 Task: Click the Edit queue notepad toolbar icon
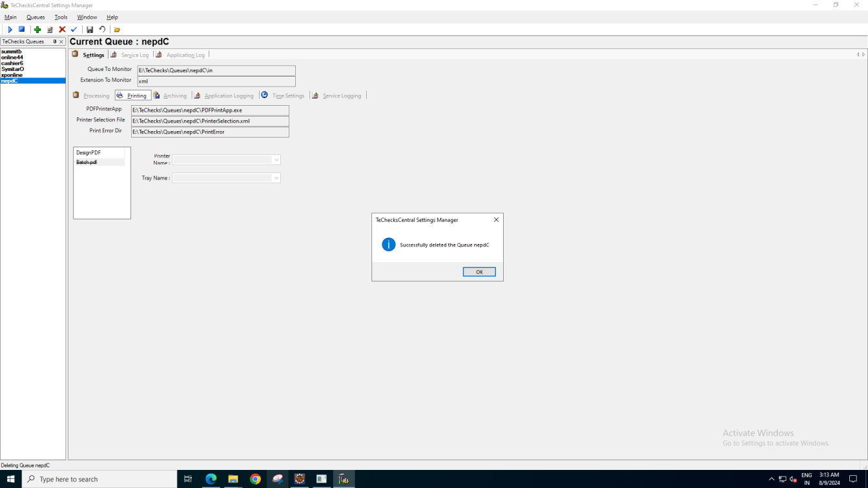tap(50, 30)
